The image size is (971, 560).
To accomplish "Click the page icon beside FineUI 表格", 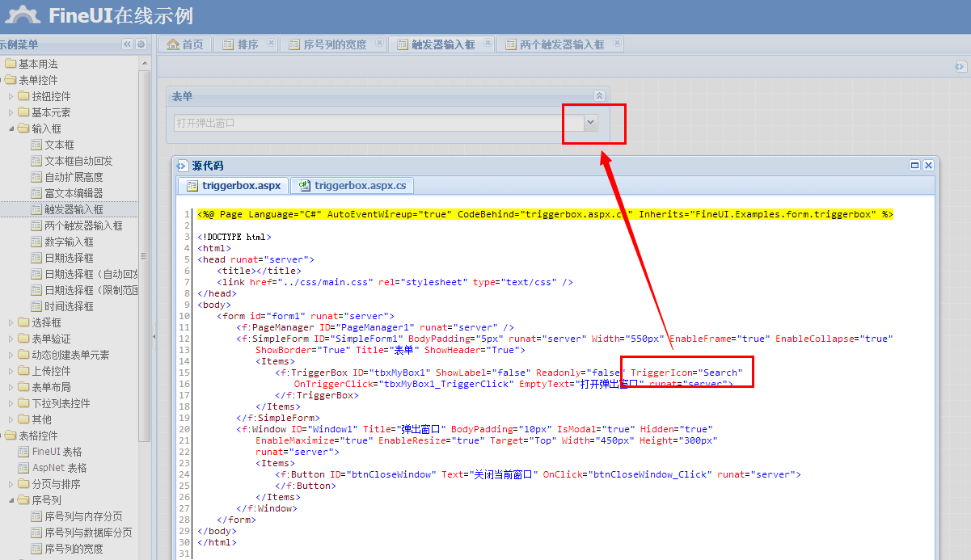I will coord(23,452).
